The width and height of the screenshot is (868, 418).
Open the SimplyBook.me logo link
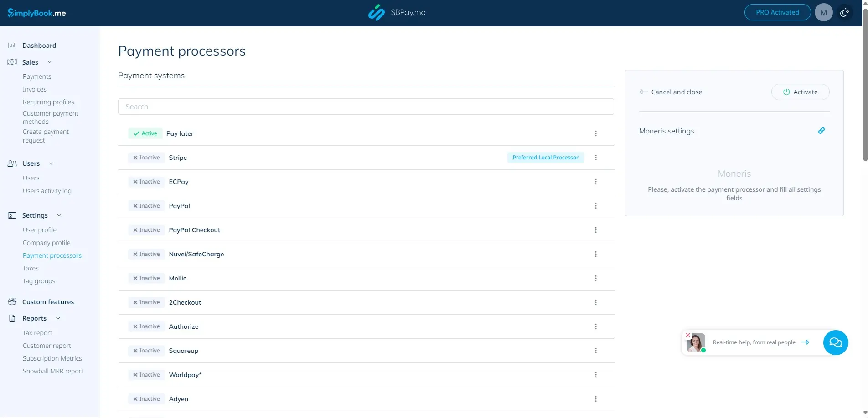36,13
